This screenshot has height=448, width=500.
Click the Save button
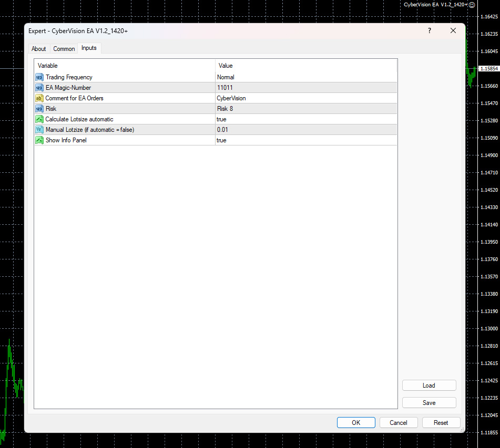[429, 402]
